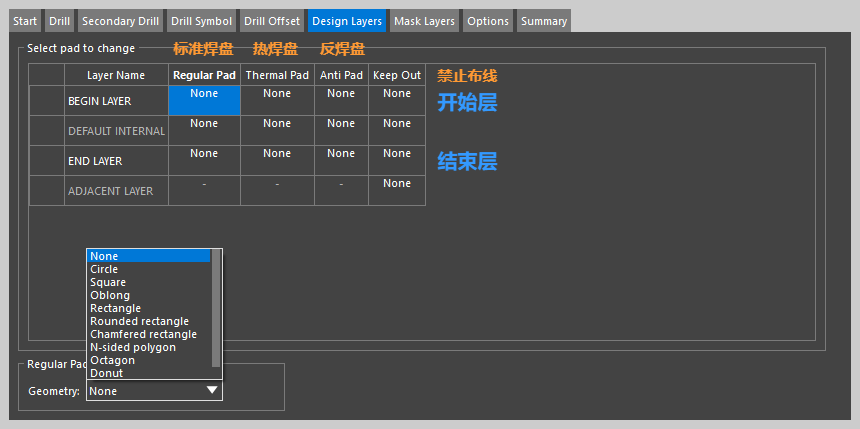Select the Donut geometry option
This screenshot has width=860, height=429.
tap(106, 373)
